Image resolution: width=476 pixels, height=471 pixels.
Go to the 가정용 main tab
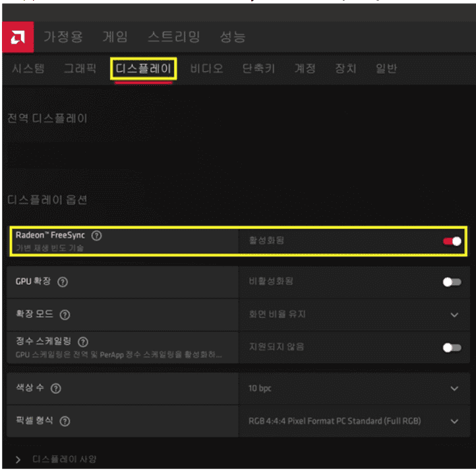pos(63,37)
